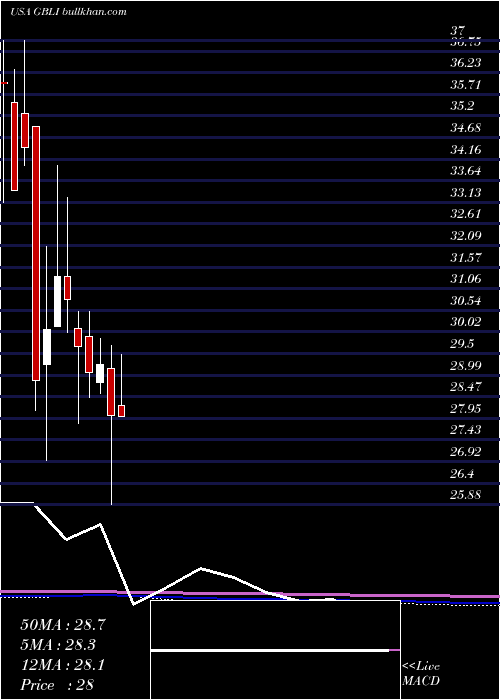
Task: Click the 28.47 price axis label
Action: point(466,387)
